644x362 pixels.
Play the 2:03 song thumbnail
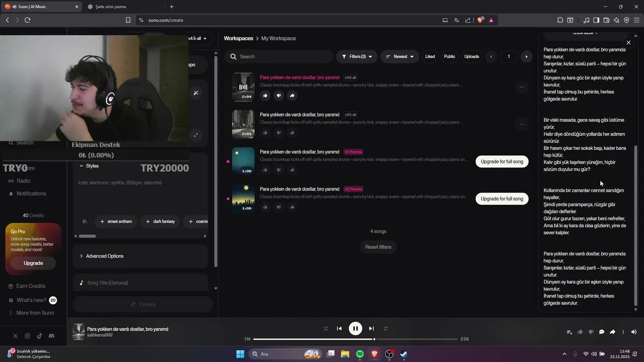(x=243, y=124)
